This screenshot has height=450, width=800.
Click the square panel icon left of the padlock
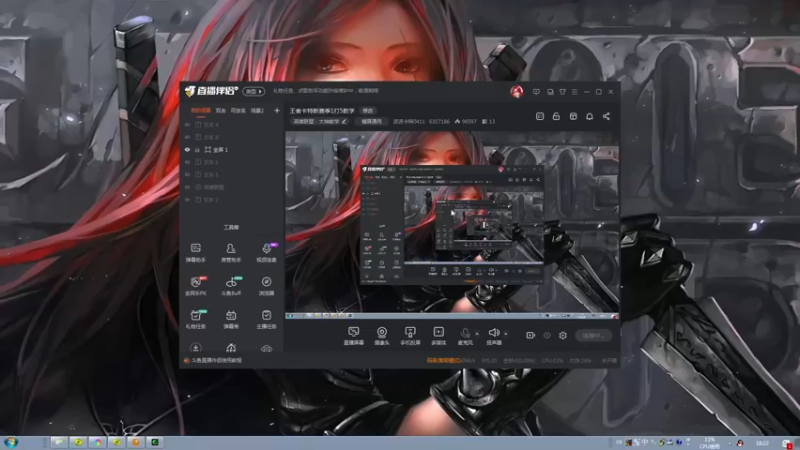click(x=540, y=116)
